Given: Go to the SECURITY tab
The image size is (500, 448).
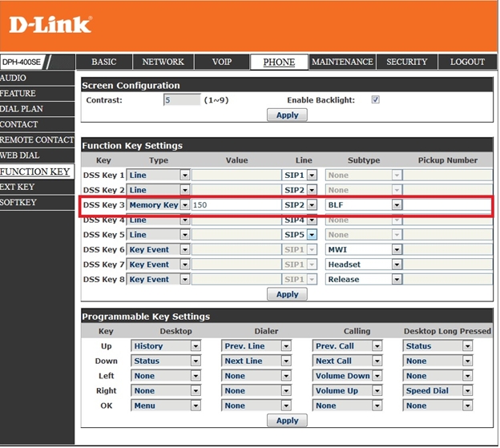Looking at the screenshot, I should (407, 62).
